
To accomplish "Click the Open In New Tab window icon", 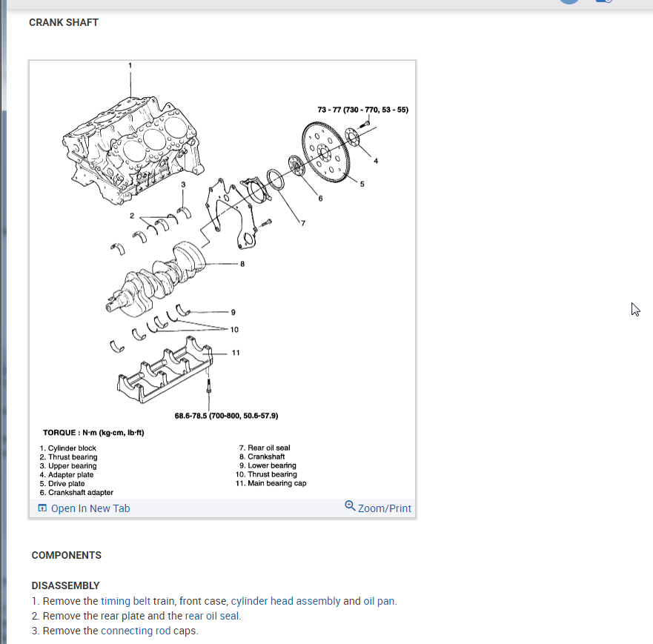I will click(43, 508).
